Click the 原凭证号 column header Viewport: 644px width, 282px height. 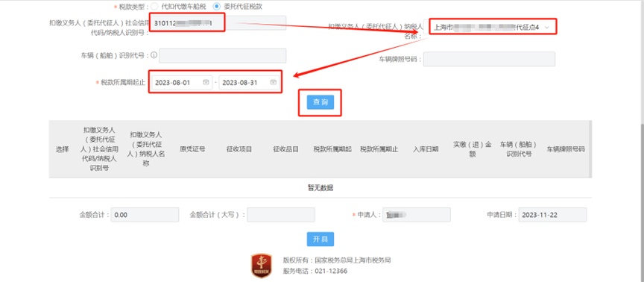click(x=192, y=149)
